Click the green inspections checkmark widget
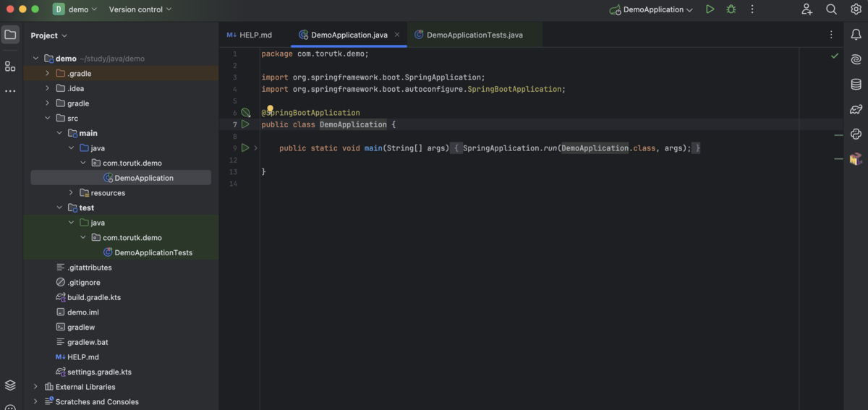 [835, 56]
